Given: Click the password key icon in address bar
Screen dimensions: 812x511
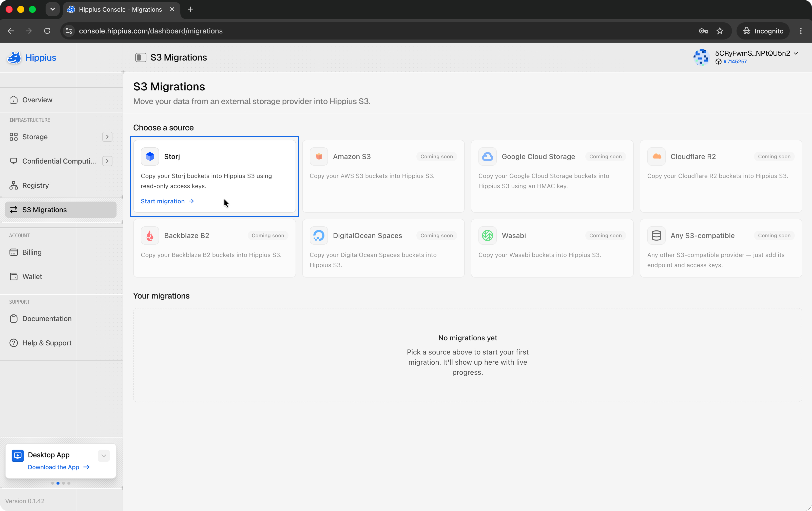Looking at the screenshot, I should click(703, 31).
